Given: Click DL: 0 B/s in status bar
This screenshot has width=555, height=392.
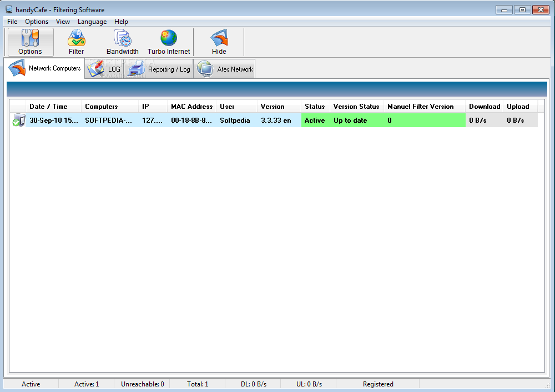Looking at the screenshot, I should 254,384.
